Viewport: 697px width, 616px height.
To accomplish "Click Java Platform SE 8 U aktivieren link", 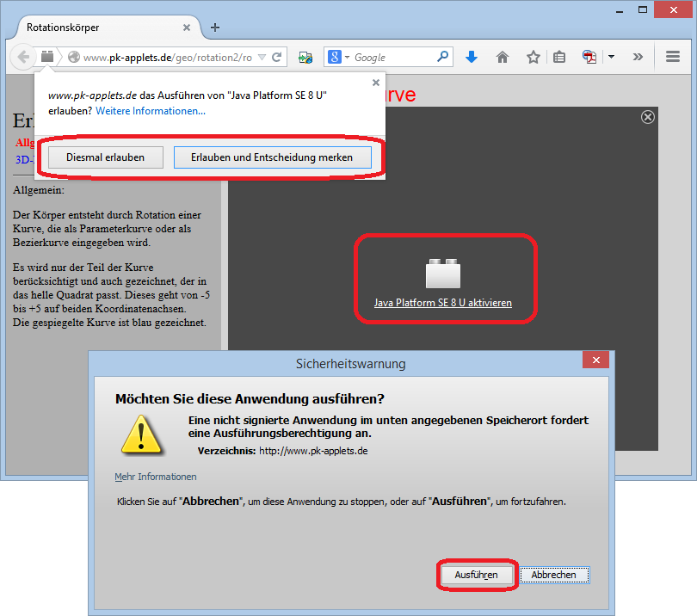I will (x=442, y=303).
